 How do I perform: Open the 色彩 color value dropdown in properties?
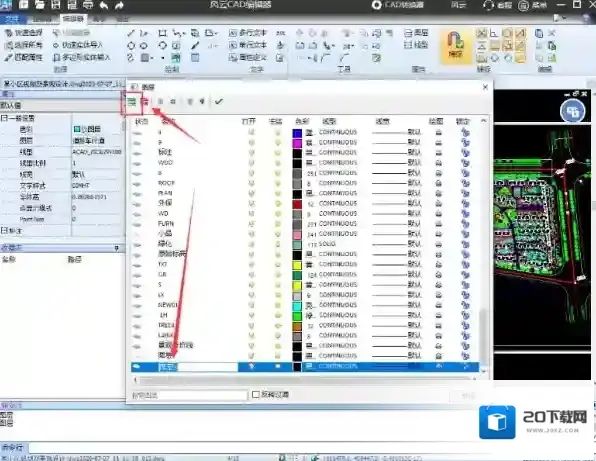pos(97,129)
